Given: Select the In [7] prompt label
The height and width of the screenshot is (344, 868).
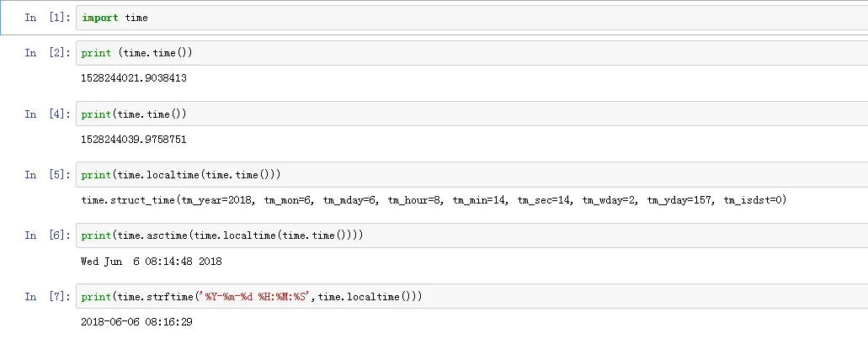Looking at the screenshot, I should [48, 296].
